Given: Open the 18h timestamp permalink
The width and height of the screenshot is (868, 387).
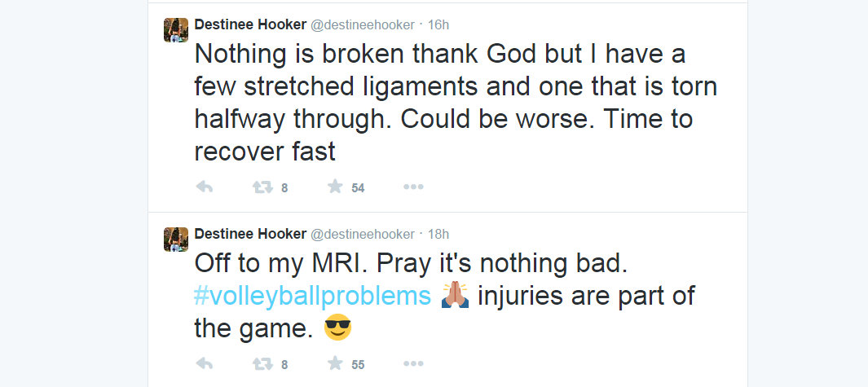Looking at the screenshot, I should click(x=439, y=234).
